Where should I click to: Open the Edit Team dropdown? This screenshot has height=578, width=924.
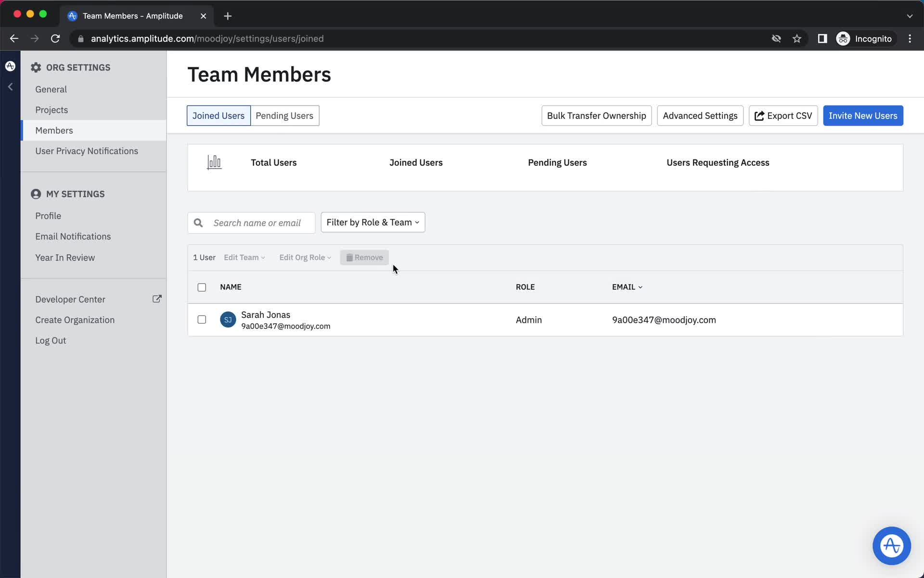coord(244,257)
